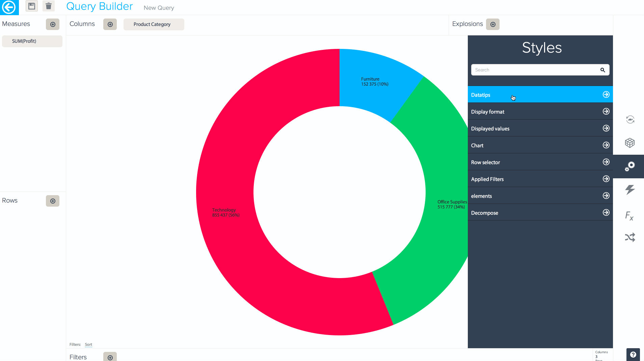
Task: Add a row using the plus icon
Action: coord(53,201)
